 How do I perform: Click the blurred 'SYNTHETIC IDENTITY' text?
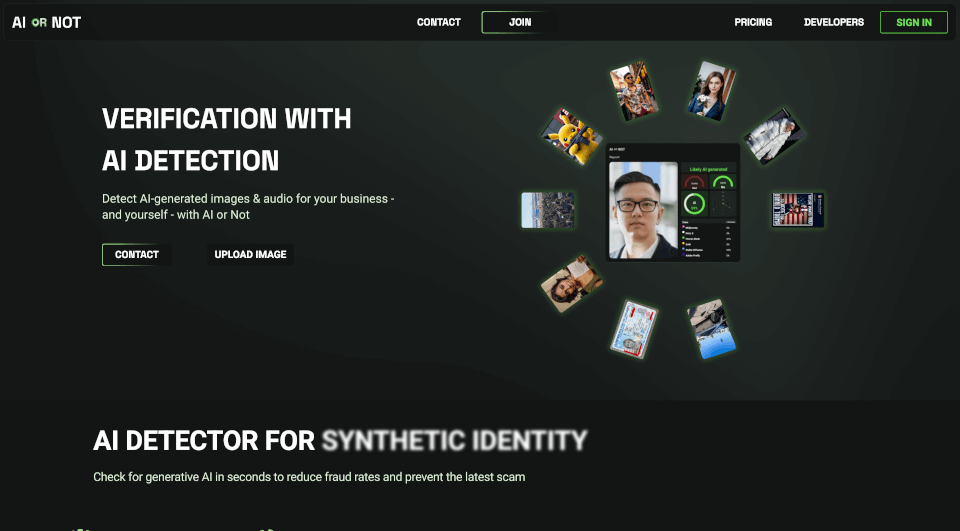(454, 440)
